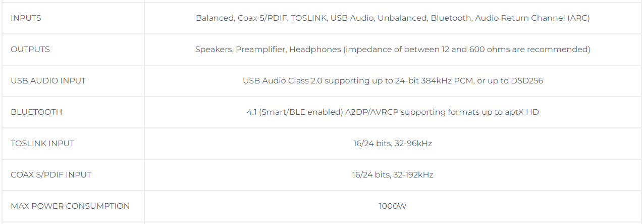Click the 16/24 bits, 32-96kHz value
The height and width of the screenshot is (224, 644).
393,144
